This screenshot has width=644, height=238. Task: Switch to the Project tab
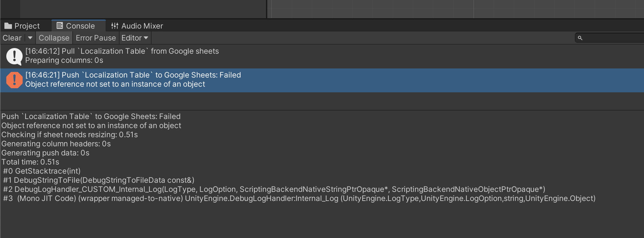click(x=26, y=26)
